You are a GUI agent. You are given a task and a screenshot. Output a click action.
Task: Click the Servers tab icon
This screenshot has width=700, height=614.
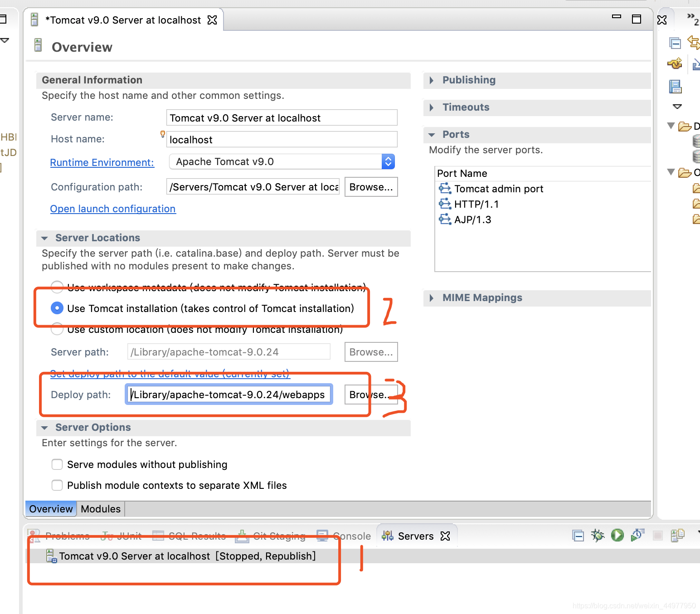(x=388, y=536)
